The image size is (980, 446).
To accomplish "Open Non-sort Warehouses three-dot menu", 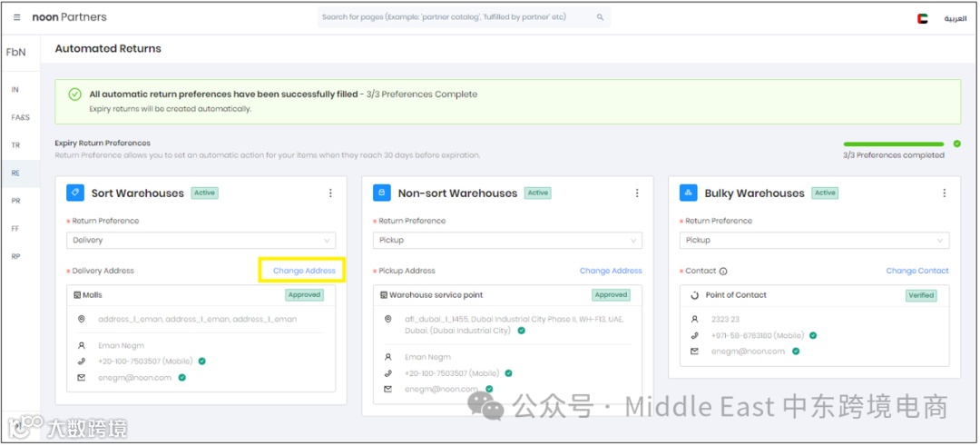I will pos(637,193).
